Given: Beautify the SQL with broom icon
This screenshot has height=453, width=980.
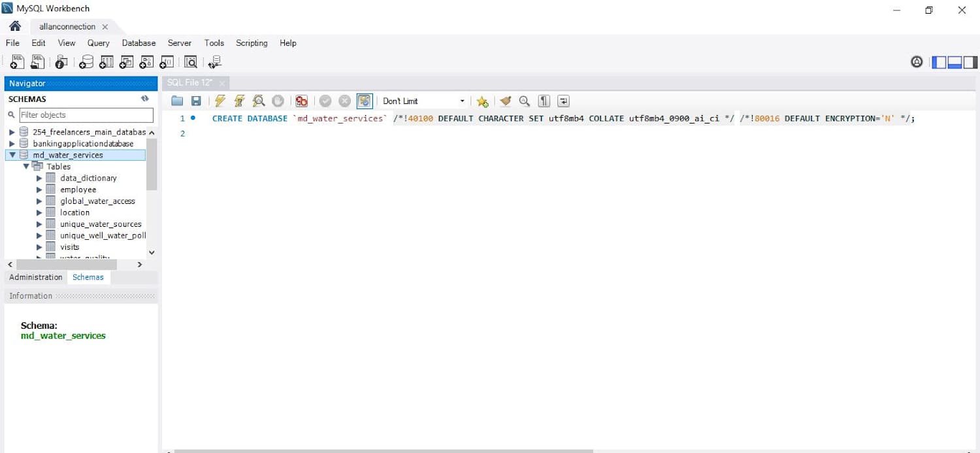Looking at the screenshot, I should (505, 101).
